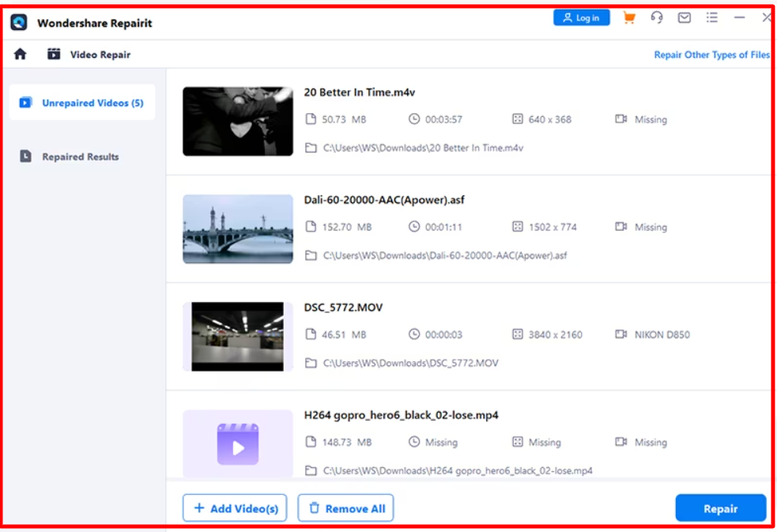Select the DSC_5772.MOV thumbnail
The height and width of the screenshot is (532, 777).
point(238,336)
